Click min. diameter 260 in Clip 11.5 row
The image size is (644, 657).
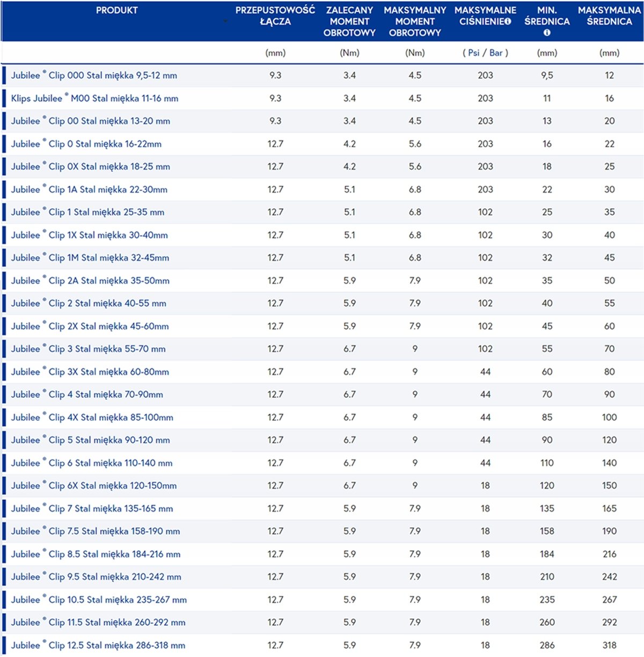click(x=547, y=623)
